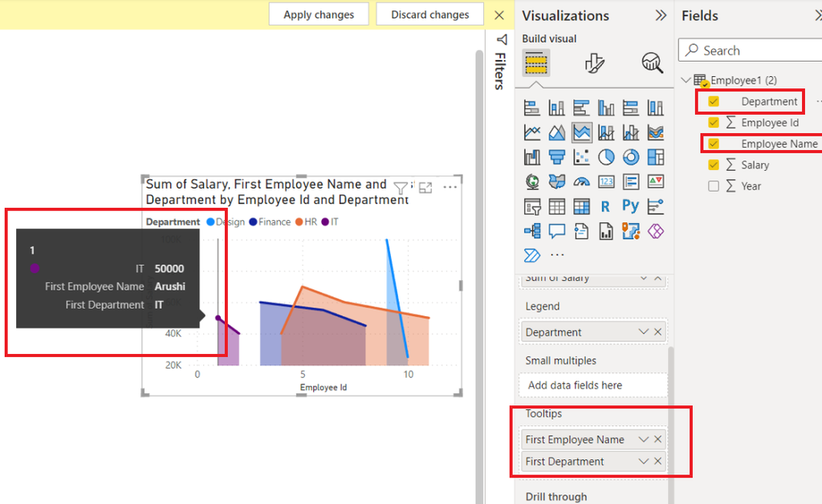
Task: Select the Funnel chart visual
Action: pyautogui.click(x=556, y=156)
